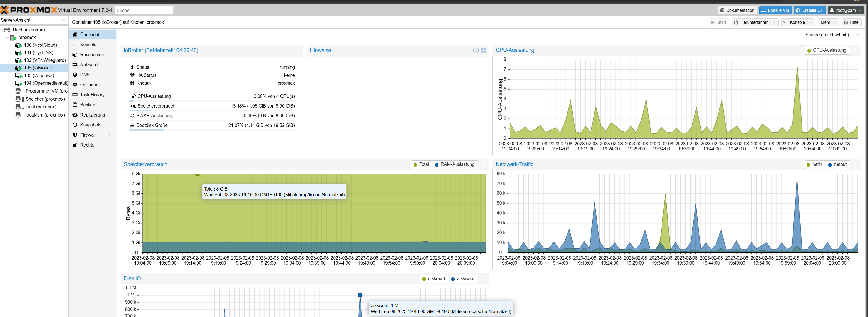The width and height of the screenshot is (868, 317).
Task: Open Dokumentation
Action: click(737, 10)
